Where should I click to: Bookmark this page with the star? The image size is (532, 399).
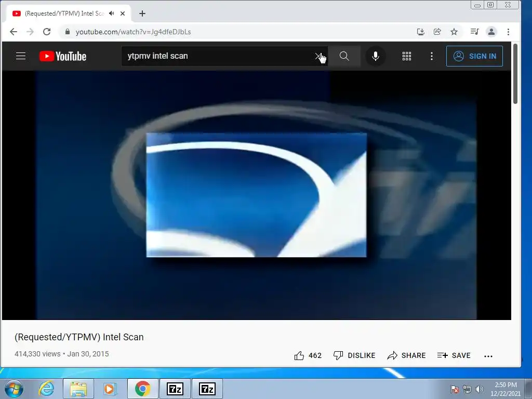(454, 32)
